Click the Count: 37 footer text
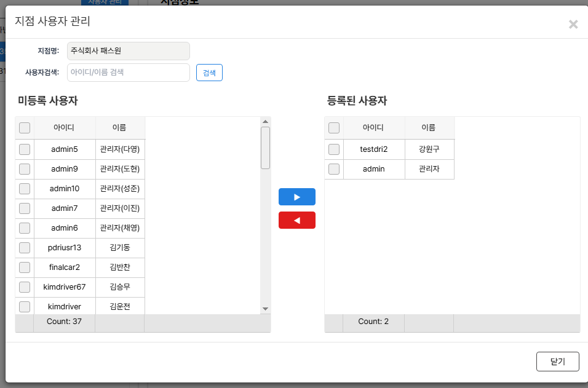The width and height of the screenshot is (588, 388). [x=64, y=322]
